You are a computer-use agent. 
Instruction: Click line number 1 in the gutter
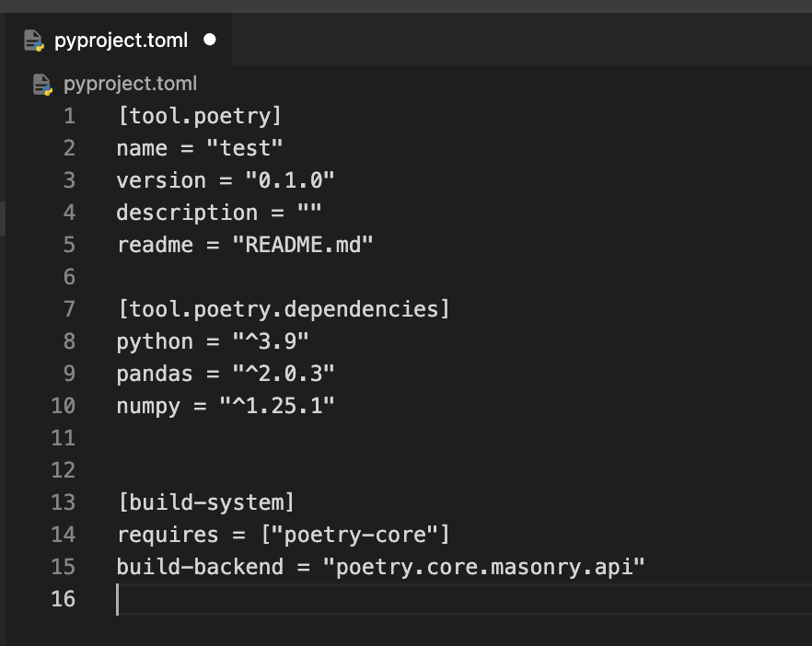[x=69, y=116]
